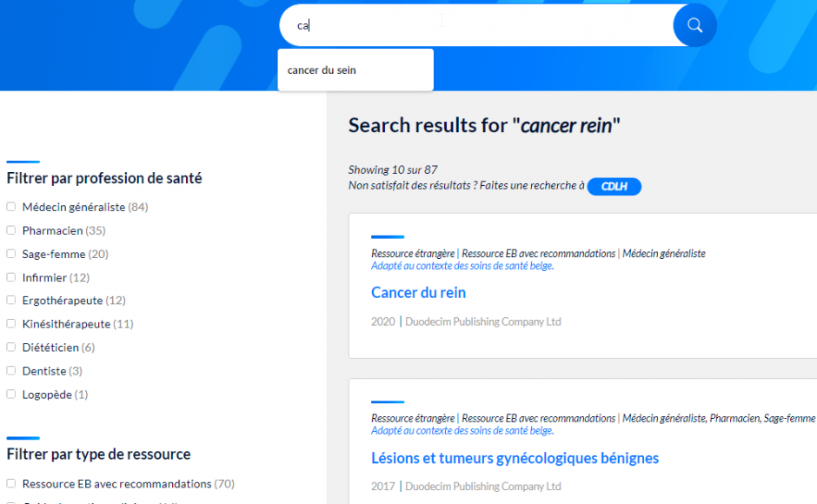Click the "Filtrer par profession de santé" heading

pos(104,178)
